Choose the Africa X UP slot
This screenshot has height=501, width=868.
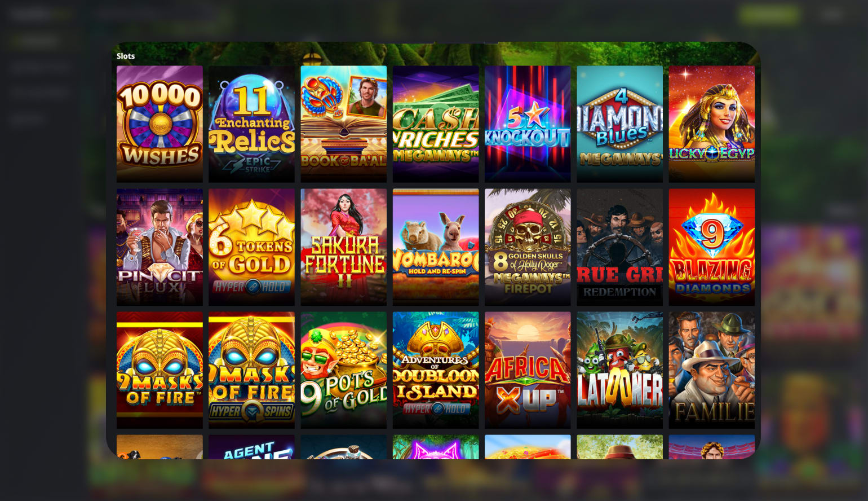pos(528,370)
